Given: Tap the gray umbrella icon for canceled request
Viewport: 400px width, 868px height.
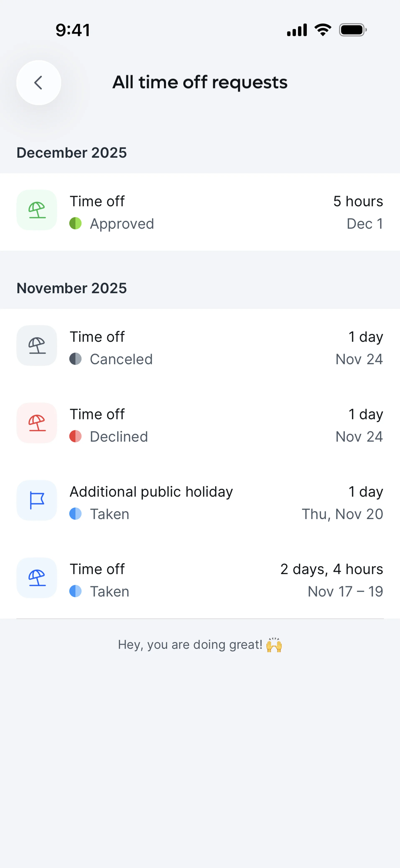Looking at the screenshot, I should coord(37,345).
